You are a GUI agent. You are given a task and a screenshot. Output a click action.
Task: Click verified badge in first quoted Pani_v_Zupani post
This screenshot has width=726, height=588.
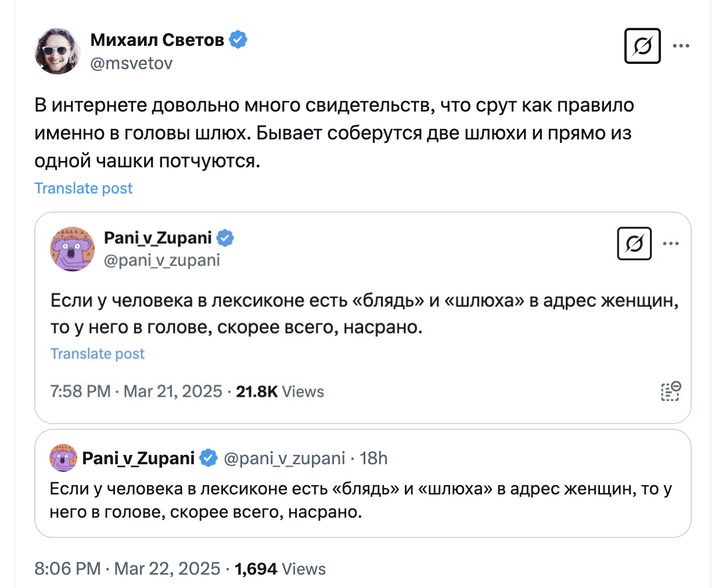(225, 238)
